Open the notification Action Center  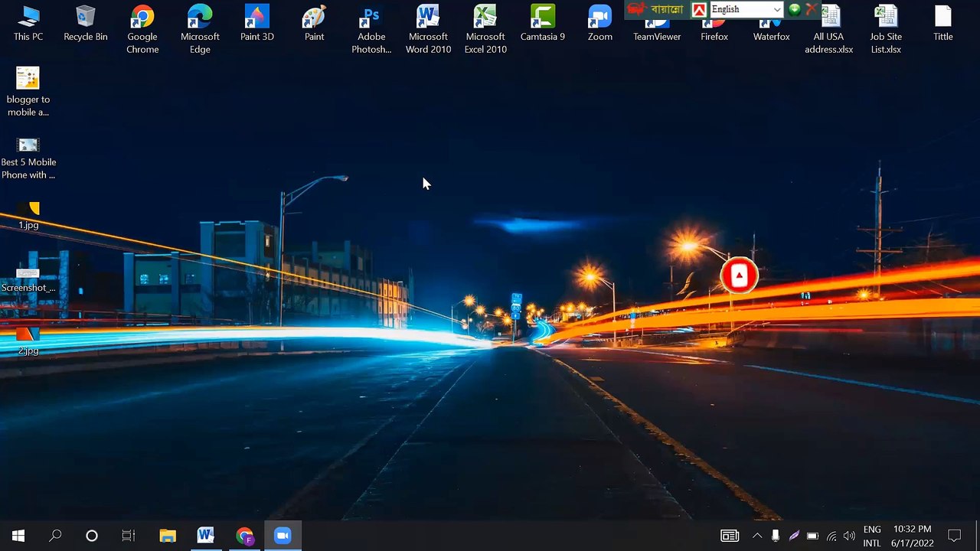[x=954, y=536]
